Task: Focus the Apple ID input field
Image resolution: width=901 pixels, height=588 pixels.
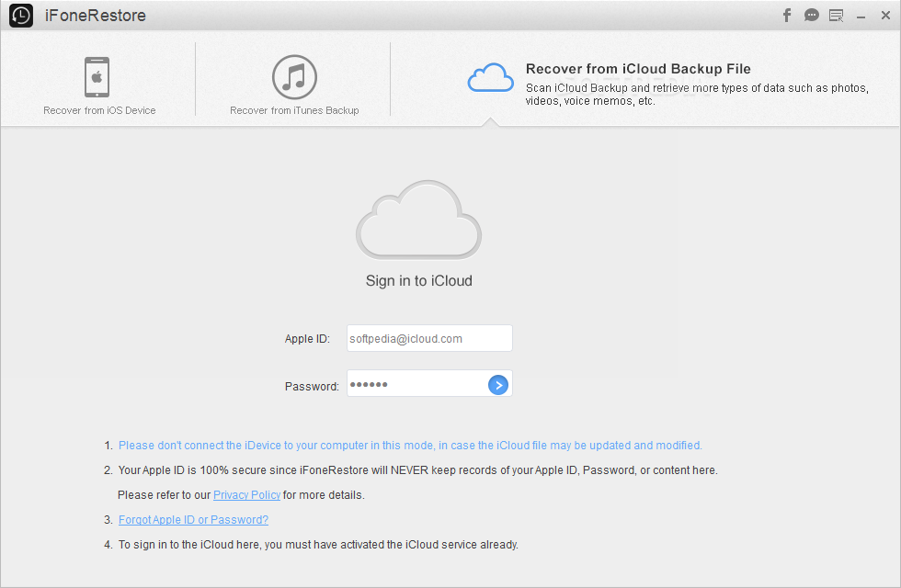Action: [429, 338]
